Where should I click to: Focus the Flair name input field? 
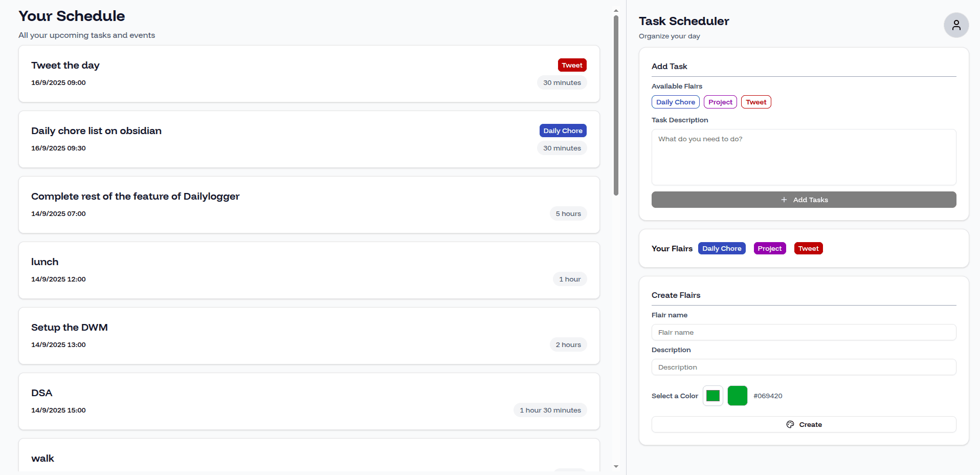pyautogui.click(x=804, y=332)
